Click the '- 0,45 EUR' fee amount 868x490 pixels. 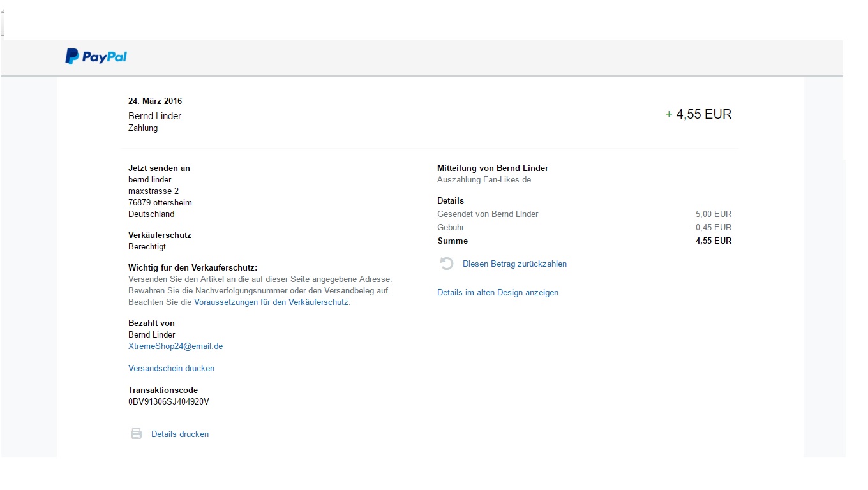(710, 227)
